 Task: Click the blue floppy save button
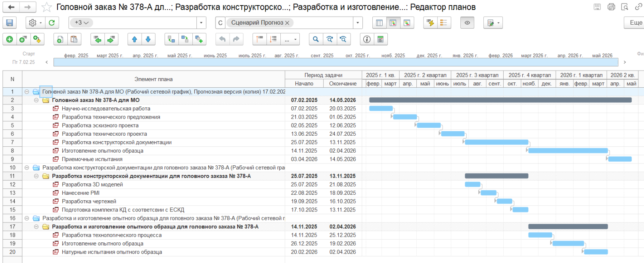(10, 23)
